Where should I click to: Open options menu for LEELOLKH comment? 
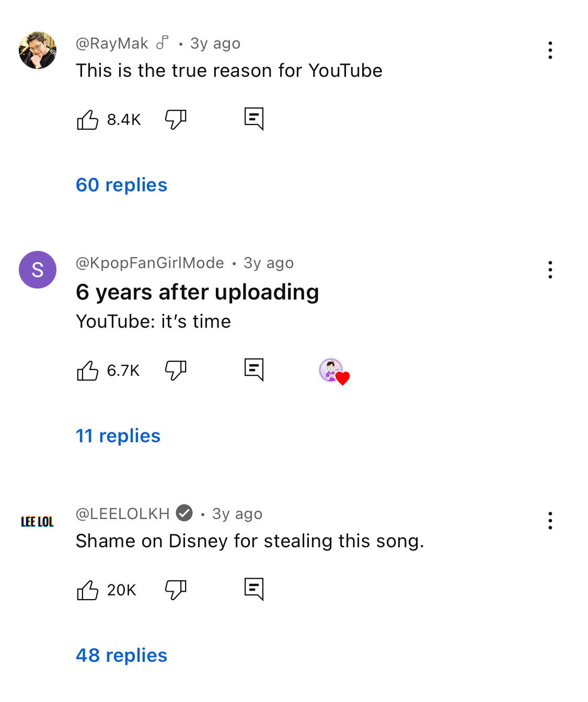point(550,521)
